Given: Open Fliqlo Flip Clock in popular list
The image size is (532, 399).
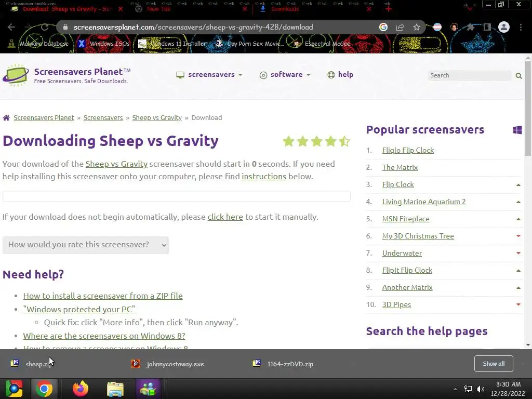Looking at the screenshot, I should [x=408, y=150].
